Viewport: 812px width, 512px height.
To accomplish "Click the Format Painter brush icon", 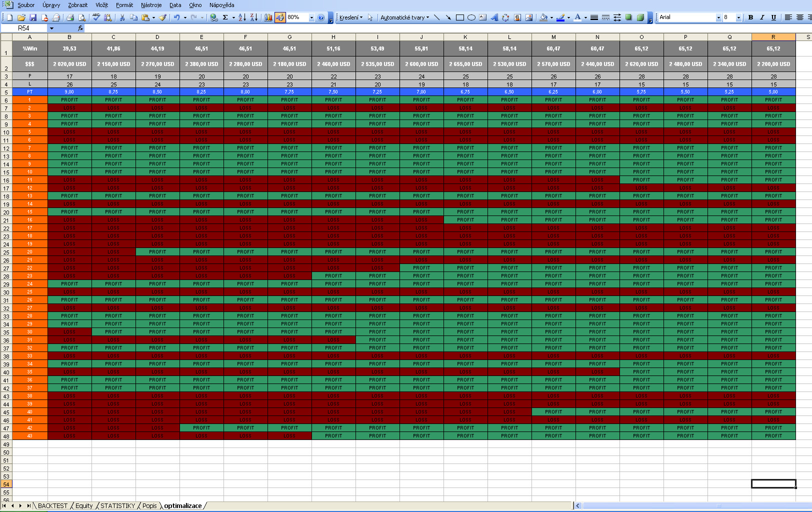I will [x=162, y=17].
